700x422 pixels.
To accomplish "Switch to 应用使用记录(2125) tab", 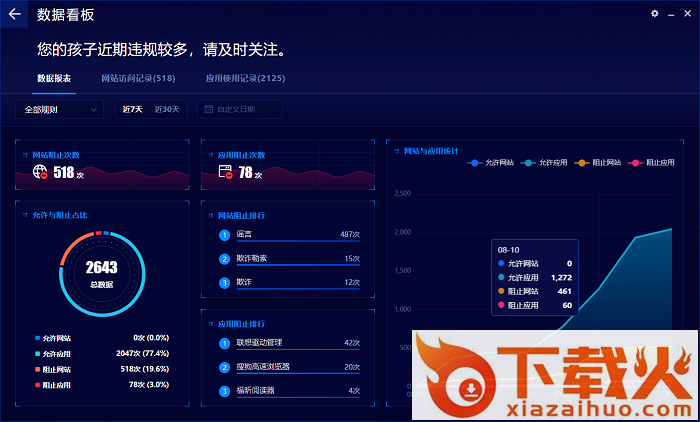I will point(245,78).
